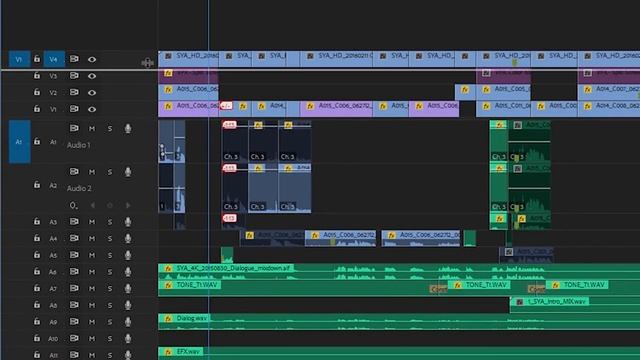The height and width of the screenshot is (360, 640).
Task: Hide track V2 output with eye icon
Action: (x=92, y=93)
